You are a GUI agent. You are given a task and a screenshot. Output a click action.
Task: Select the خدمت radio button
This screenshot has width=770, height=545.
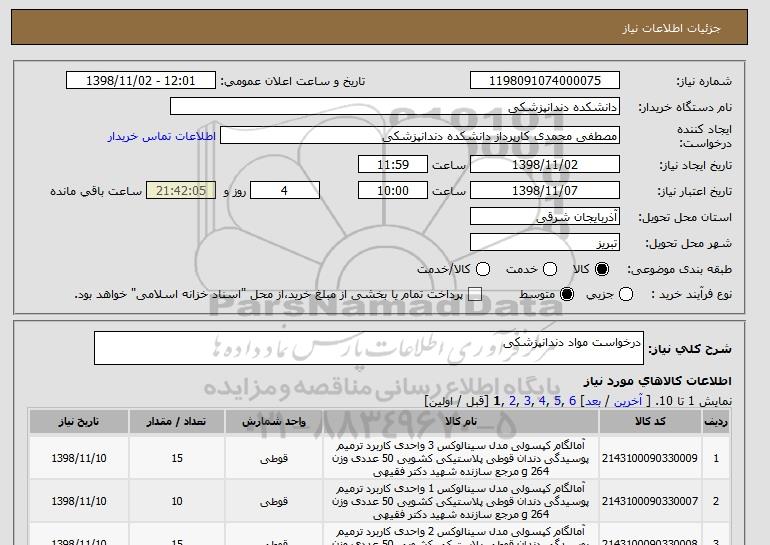(x=550, y=269)
